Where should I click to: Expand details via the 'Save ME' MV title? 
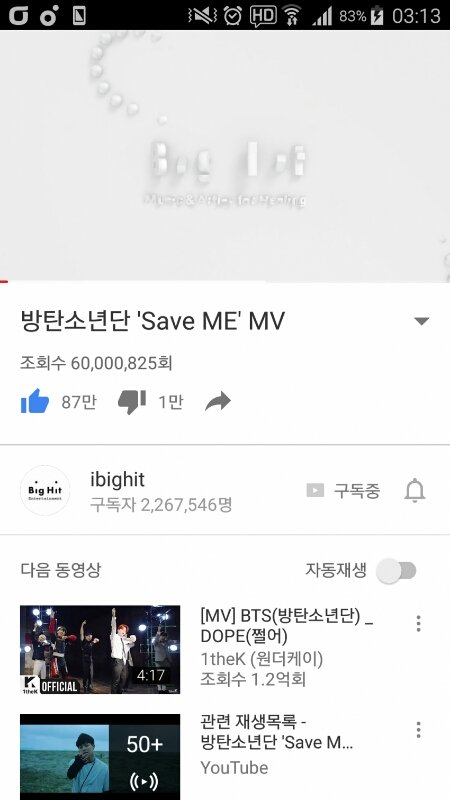[x=152, y=321]
